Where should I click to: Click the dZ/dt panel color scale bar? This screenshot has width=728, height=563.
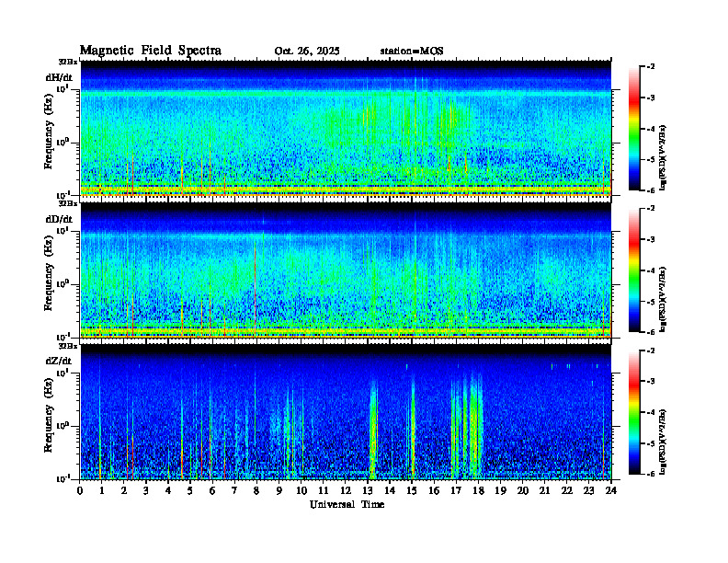pyautogui.click(x=634, y=412)
